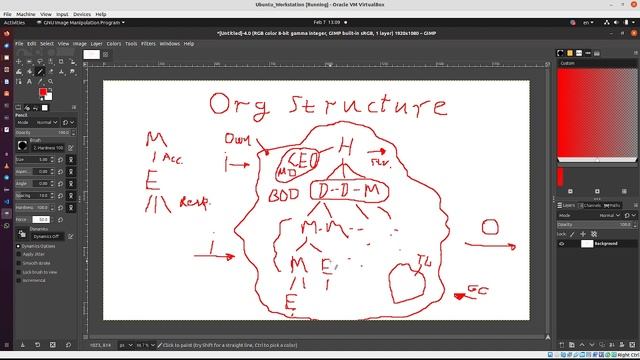
Task: Delete this layer icon
Action: [x=632, y=345]
